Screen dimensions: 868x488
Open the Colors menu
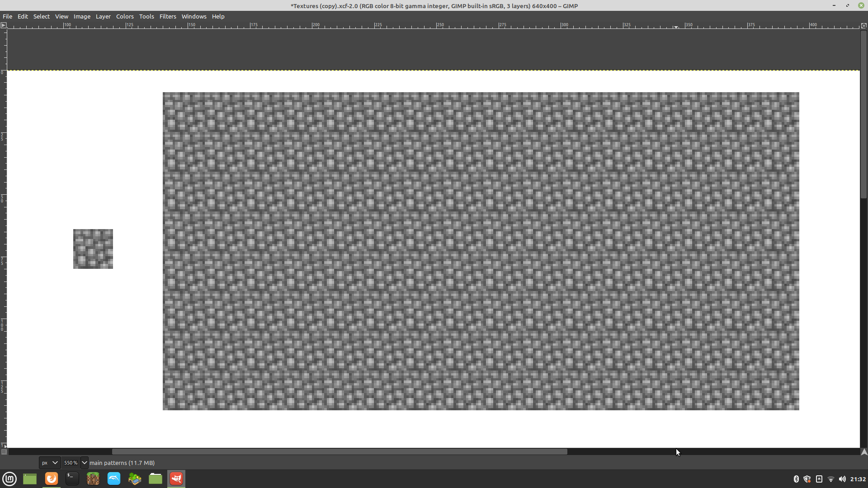click(124, 16)
